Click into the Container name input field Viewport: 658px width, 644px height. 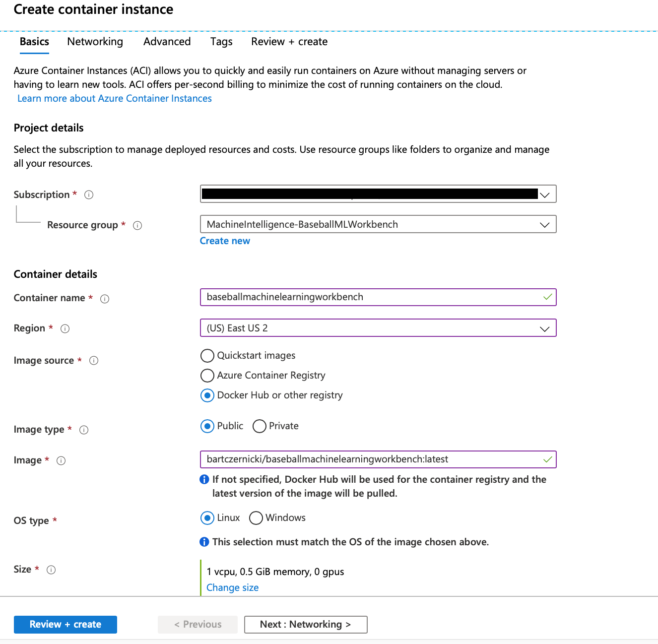click(x=378, y=297)
